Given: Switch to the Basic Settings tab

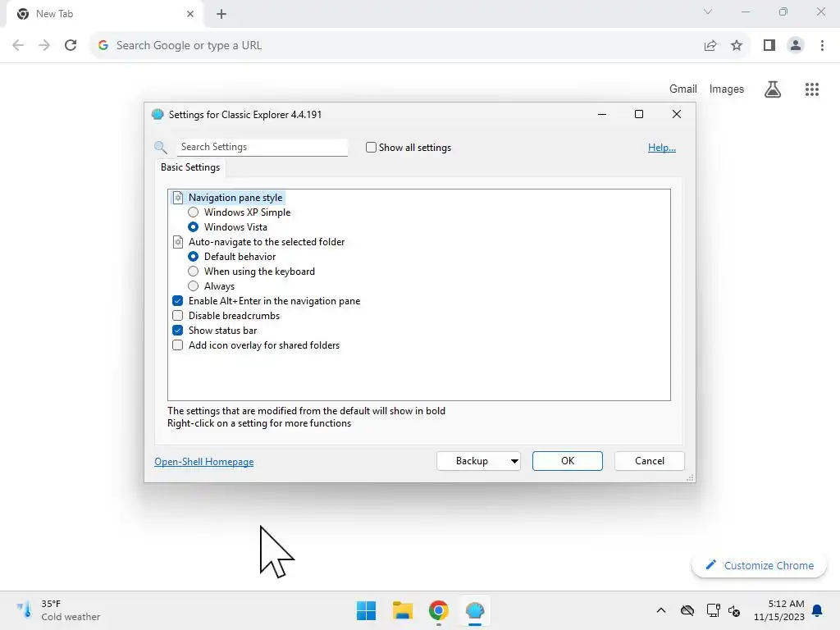Looking at the screenshot, I should (190, 167).
